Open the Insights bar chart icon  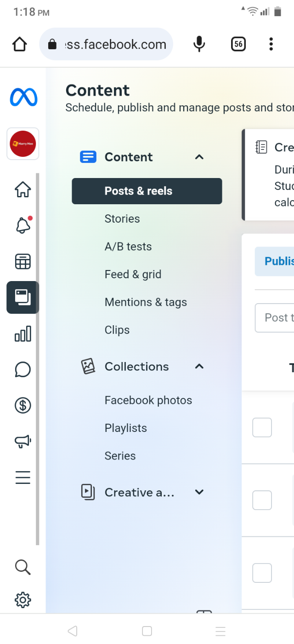click(23, 333)
